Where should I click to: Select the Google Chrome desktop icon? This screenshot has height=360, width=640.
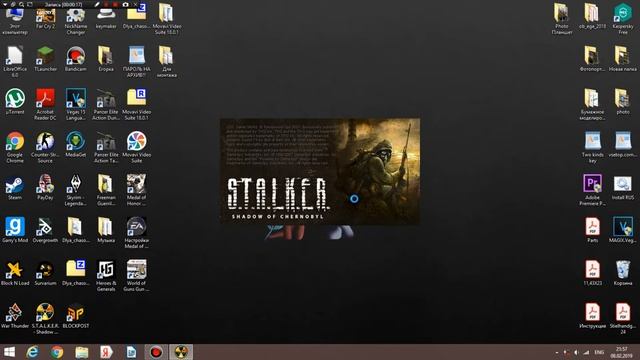15,147
